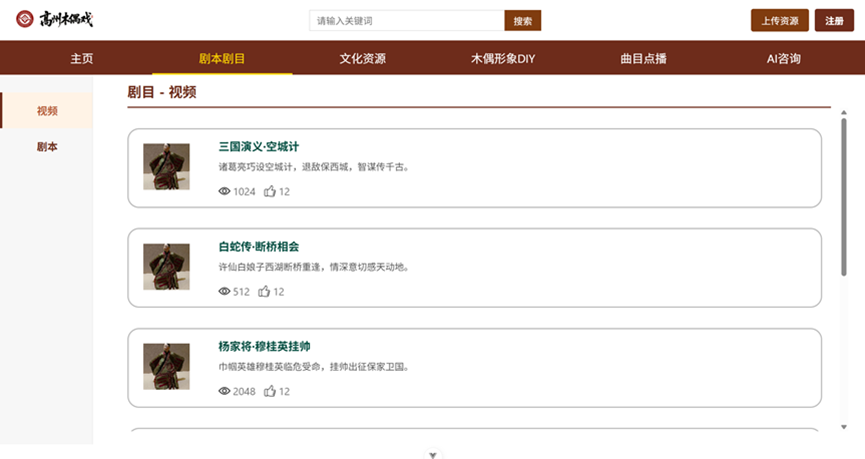
Task: Switch to the 文化资源 tab
Action: pos(362,59)
